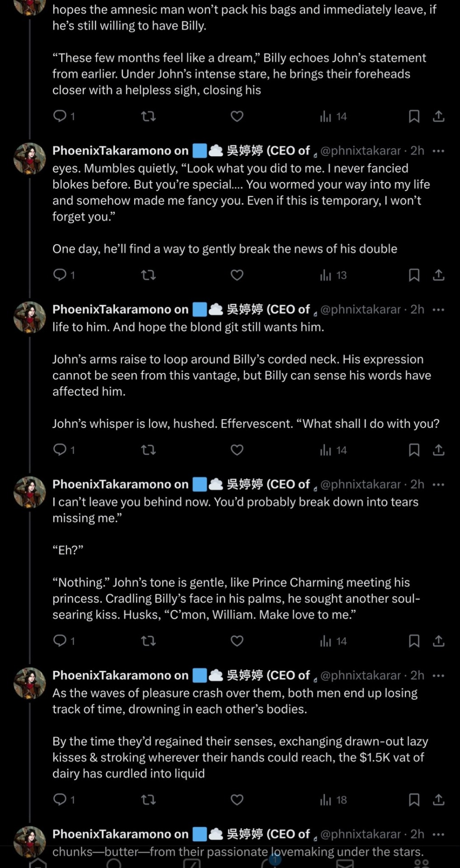Viewport: 460px width, 868px height.
Task: Reply to the "life to him" tweet
Action: tap(60, 449)
